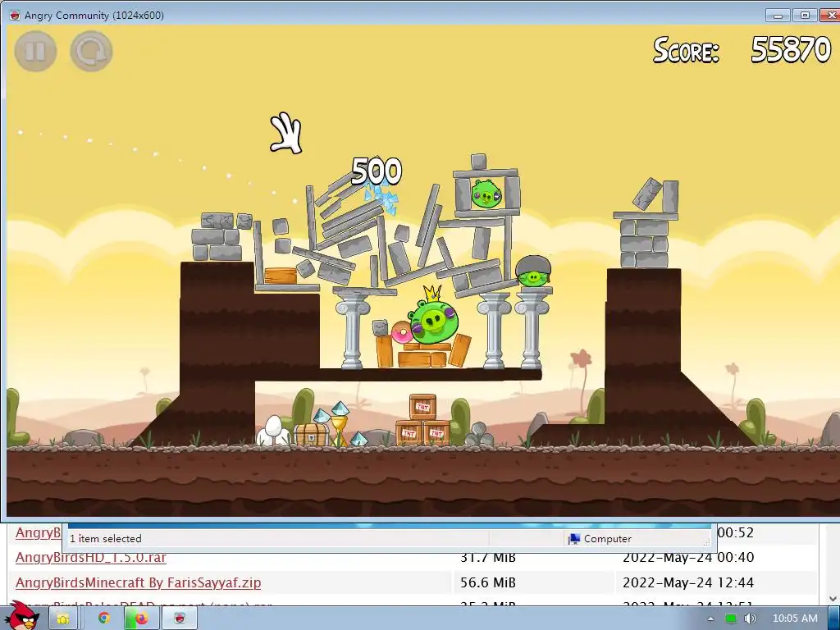Click the small gray stone beside the donut
Viewport: 840px width, 630px height.
pyautogui.click(x=380, y=327)
